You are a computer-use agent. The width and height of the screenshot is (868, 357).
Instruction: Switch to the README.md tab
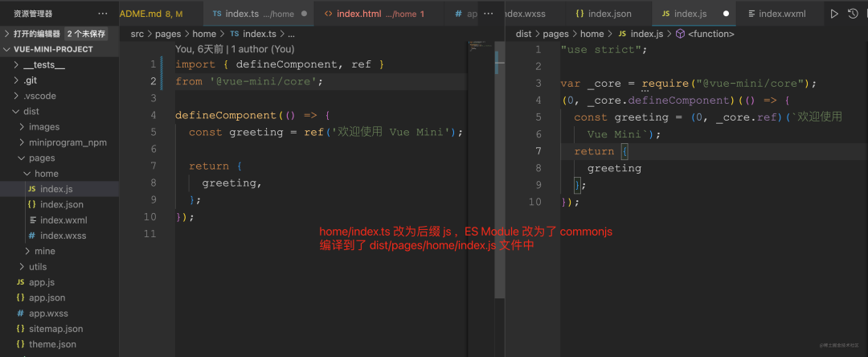[161, 14]
